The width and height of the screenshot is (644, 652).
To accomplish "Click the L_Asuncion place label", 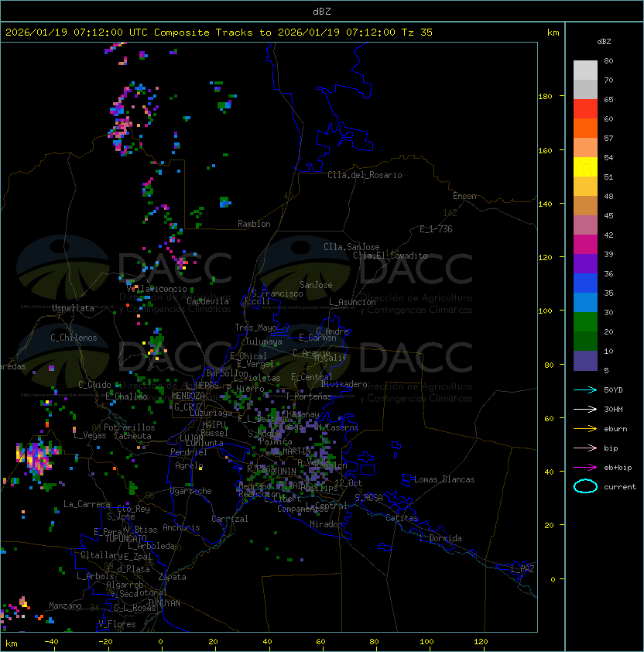I will tap(352, 302).
